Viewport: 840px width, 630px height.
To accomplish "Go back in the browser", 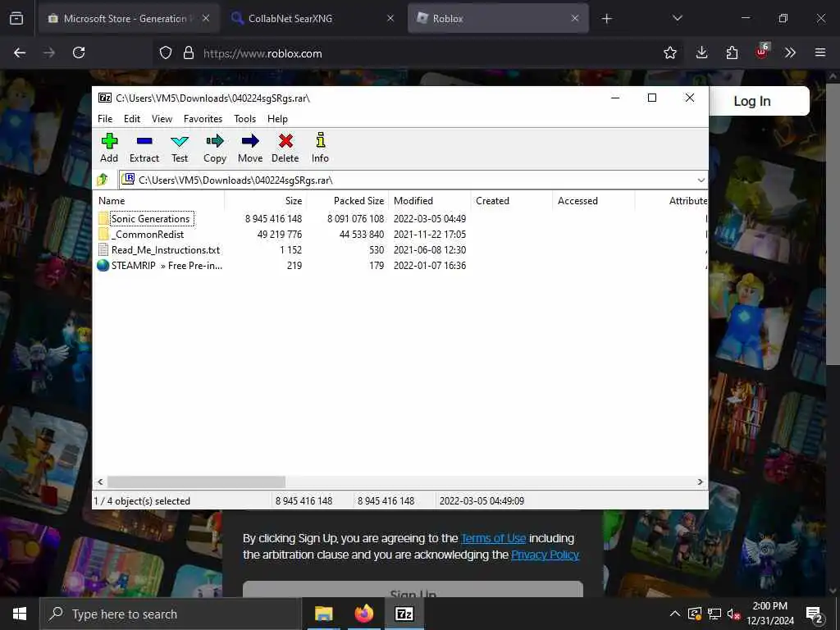I will coord(20,52).
